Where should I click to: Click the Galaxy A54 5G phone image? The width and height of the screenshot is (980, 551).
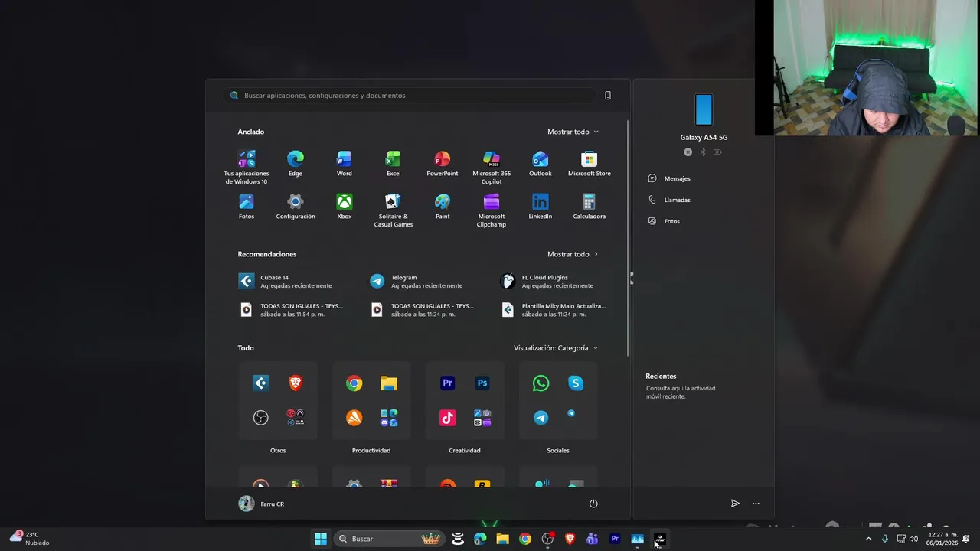(x=704, y=110)
